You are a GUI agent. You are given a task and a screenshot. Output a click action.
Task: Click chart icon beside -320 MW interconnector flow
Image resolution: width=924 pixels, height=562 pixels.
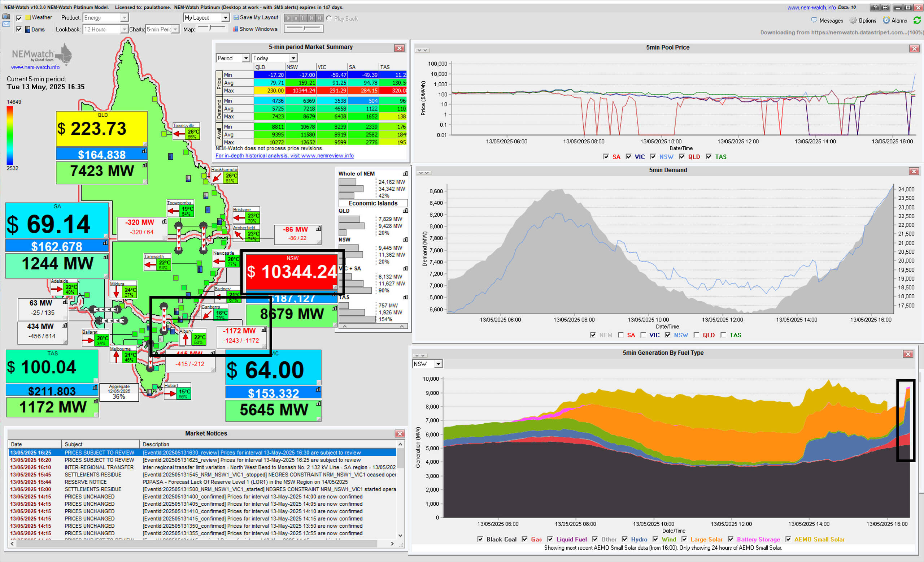164,221
